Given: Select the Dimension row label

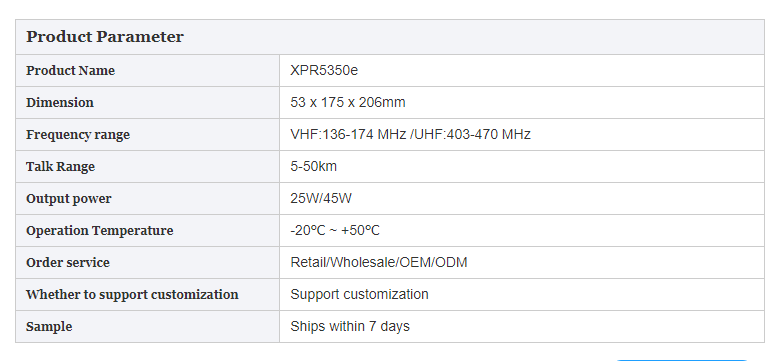Looking at the screenshot, I should pos(60,102).
